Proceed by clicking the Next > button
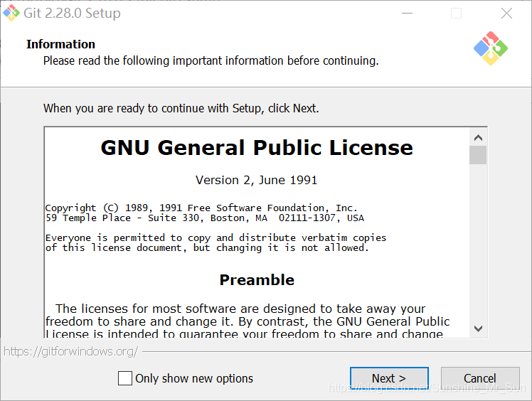This screenshot has height=401, width=532. click(389, 378)
